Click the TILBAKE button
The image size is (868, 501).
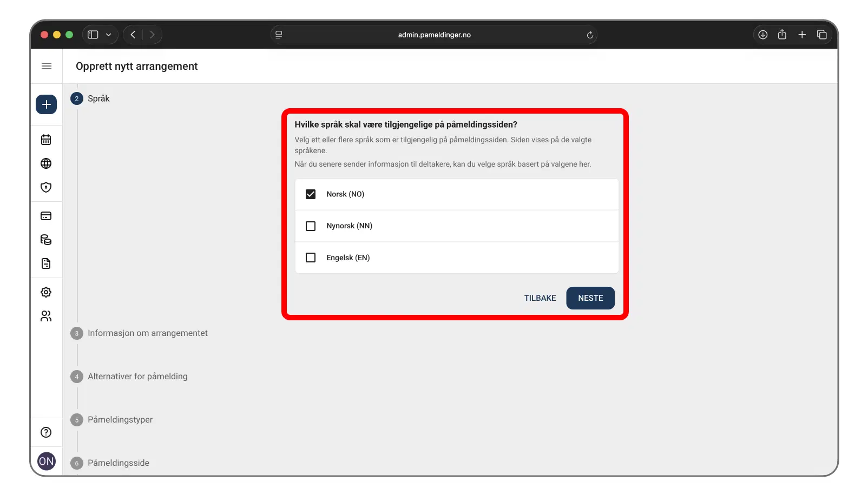[540, 298]
